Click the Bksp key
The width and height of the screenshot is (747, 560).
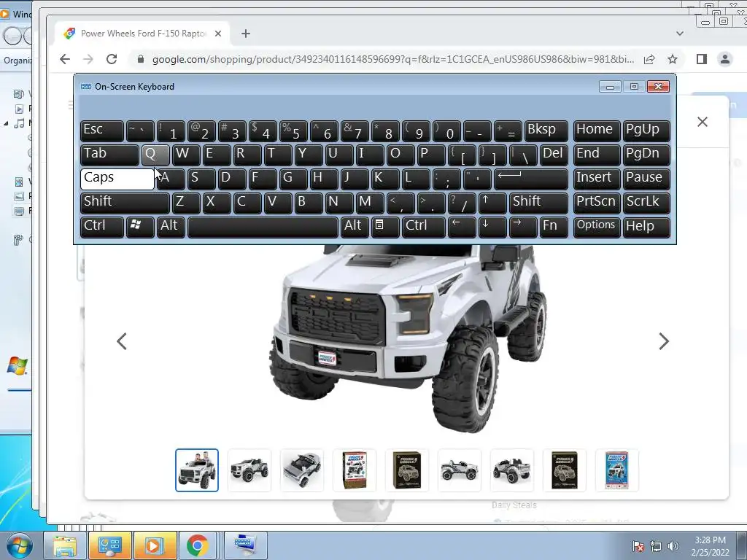click(x=546, y=131)
